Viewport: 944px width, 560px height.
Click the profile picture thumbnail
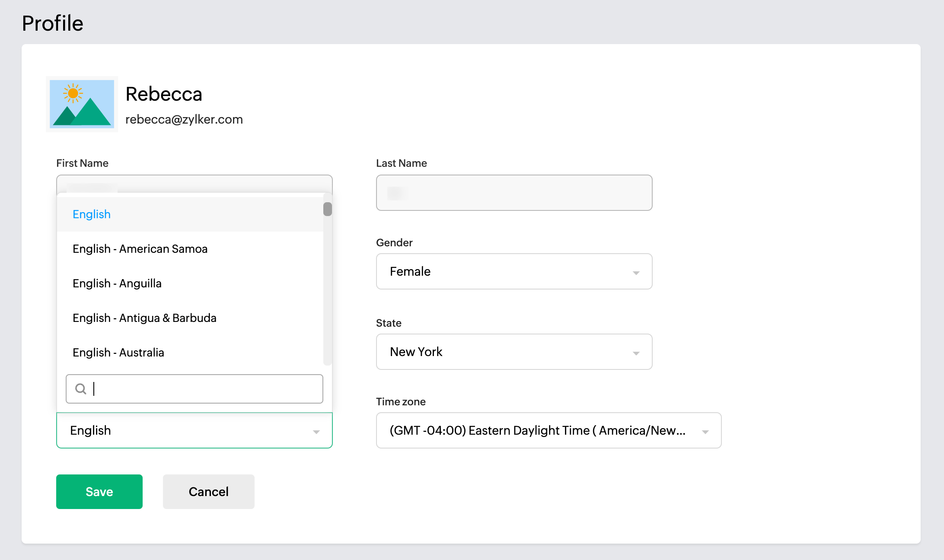(x=82, y=104)
